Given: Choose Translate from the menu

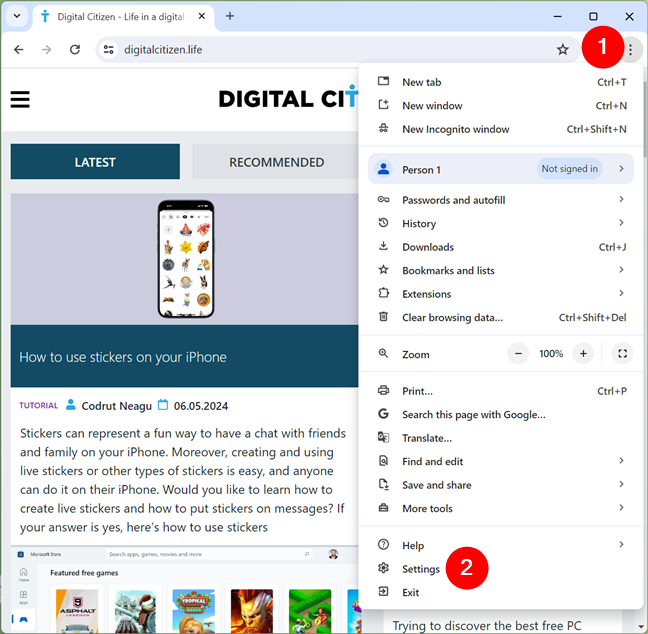Looking at the screenshot, I should pyautogui.click(x=501, y=438).
